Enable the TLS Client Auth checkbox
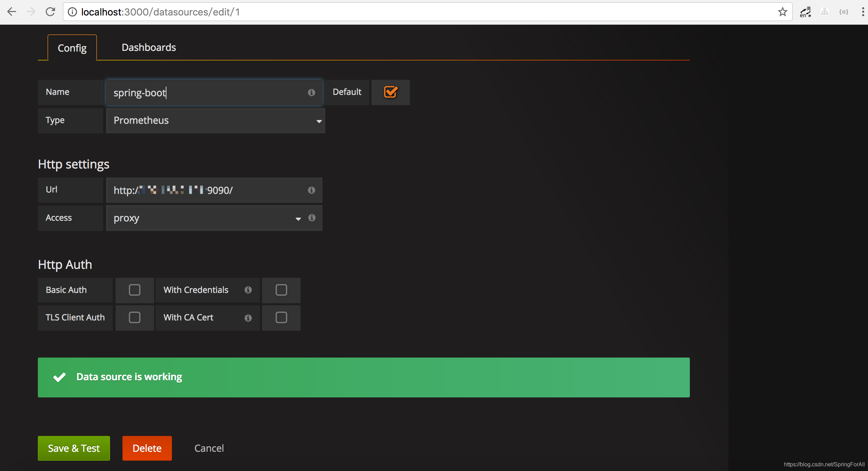 134,317
